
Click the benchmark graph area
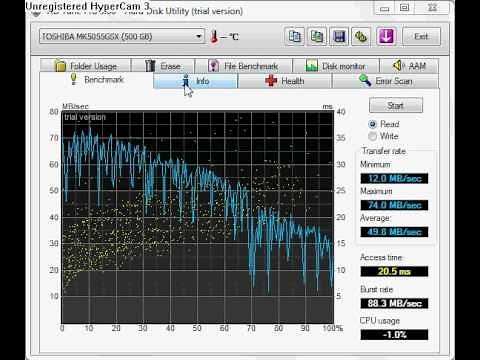tap(198, 217)
